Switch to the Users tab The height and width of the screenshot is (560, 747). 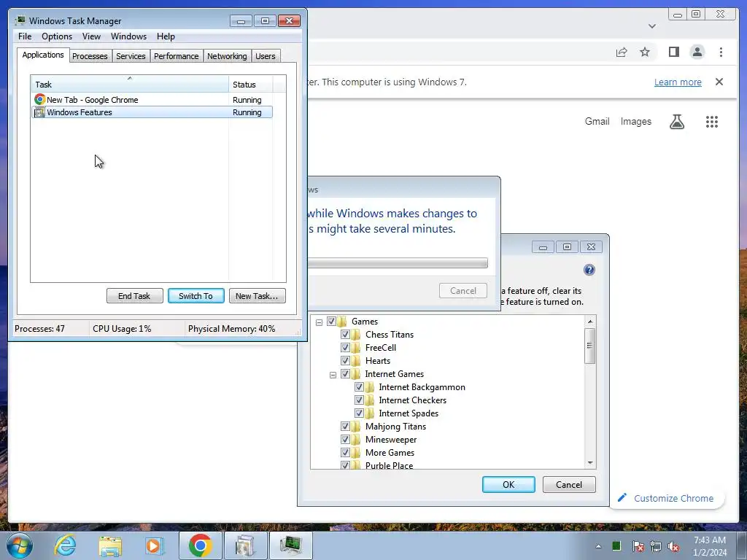(x=266, y=56)
